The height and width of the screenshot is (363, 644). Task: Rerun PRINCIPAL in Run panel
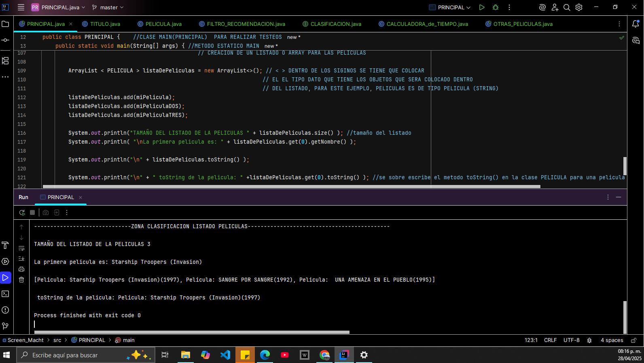22,212
